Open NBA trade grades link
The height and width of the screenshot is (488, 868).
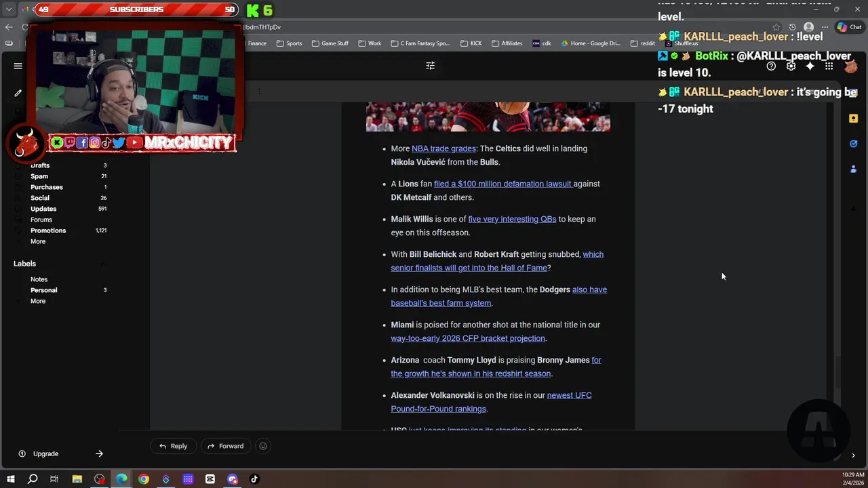(443, 148)
